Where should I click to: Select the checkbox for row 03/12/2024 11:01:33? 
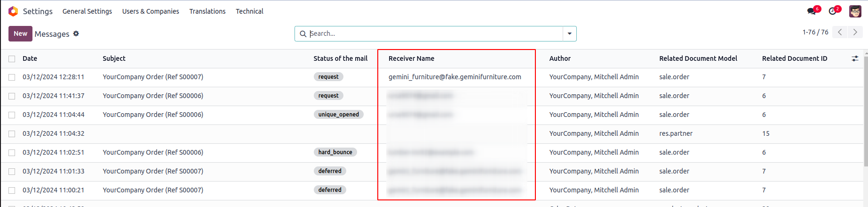click(x=12, y=172)
